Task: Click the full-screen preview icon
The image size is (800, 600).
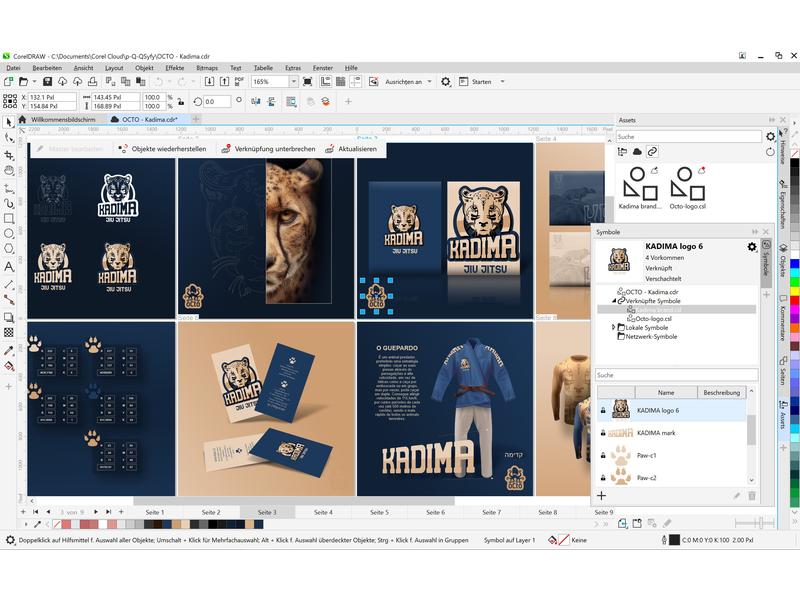Action: coord(308,82)
